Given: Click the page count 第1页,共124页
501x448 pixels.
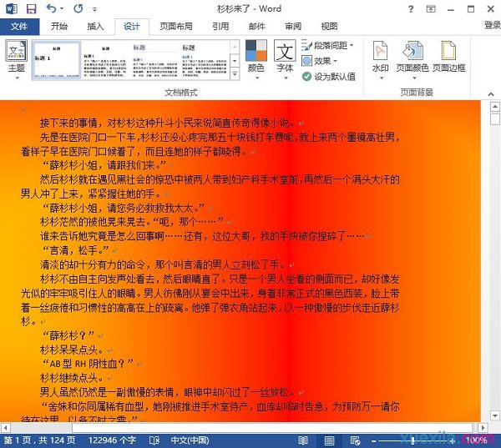Looking at the screenshot, I should [x=39, y=440].
